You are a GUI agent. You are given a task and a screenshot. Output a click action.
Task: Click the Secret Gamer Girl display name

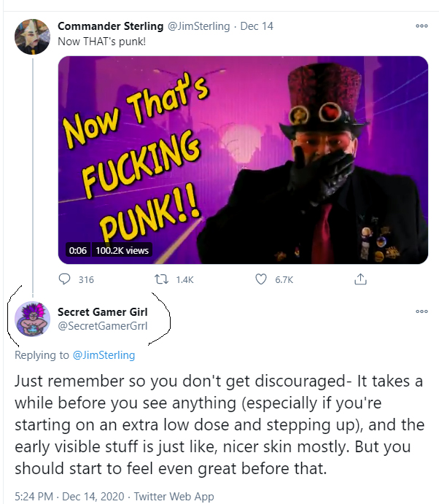click(102, 312)
